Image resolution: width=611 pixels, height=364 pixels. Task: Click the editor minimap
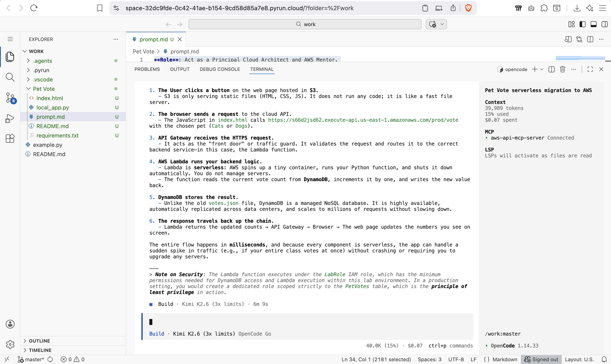[580, 58]
